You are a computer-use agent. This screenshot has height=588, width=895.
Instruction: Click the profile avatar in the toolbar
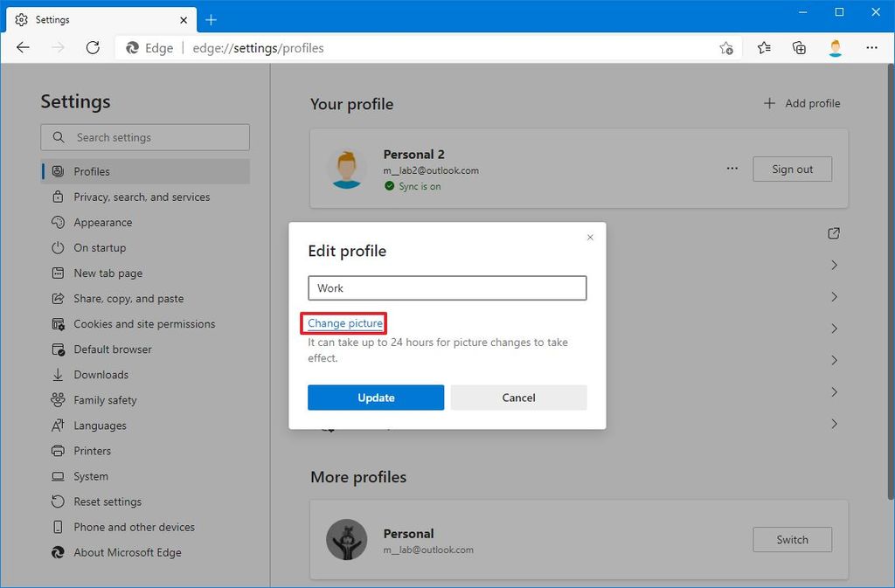[x=835, y=48]
